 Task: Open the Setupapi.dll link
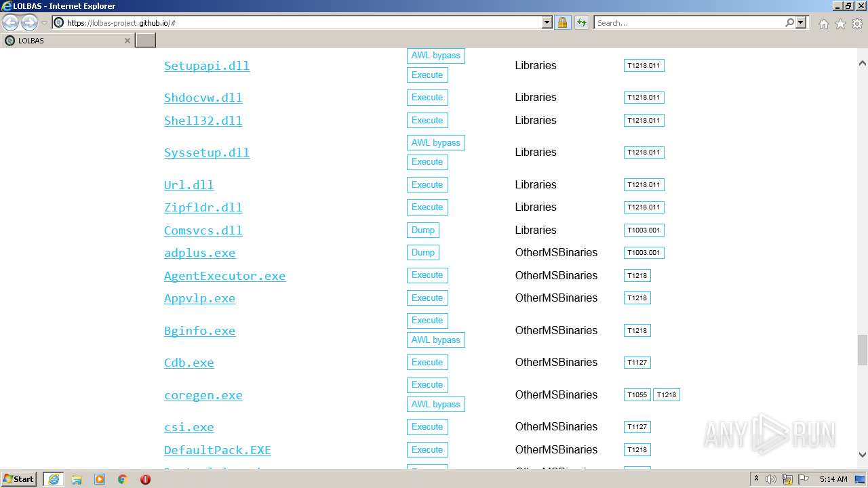[x=207, y=66]
